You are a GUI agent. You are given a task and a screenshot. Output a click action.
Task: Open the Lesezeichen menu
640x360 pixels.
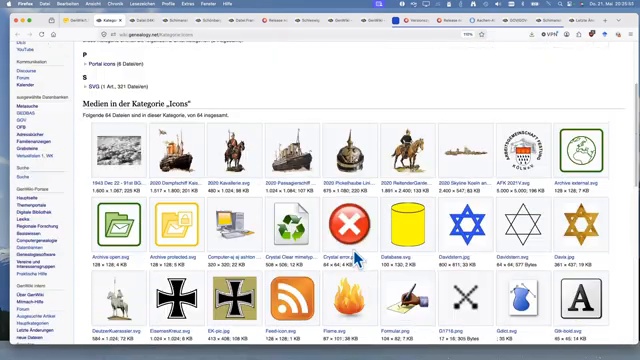(142, 4)
